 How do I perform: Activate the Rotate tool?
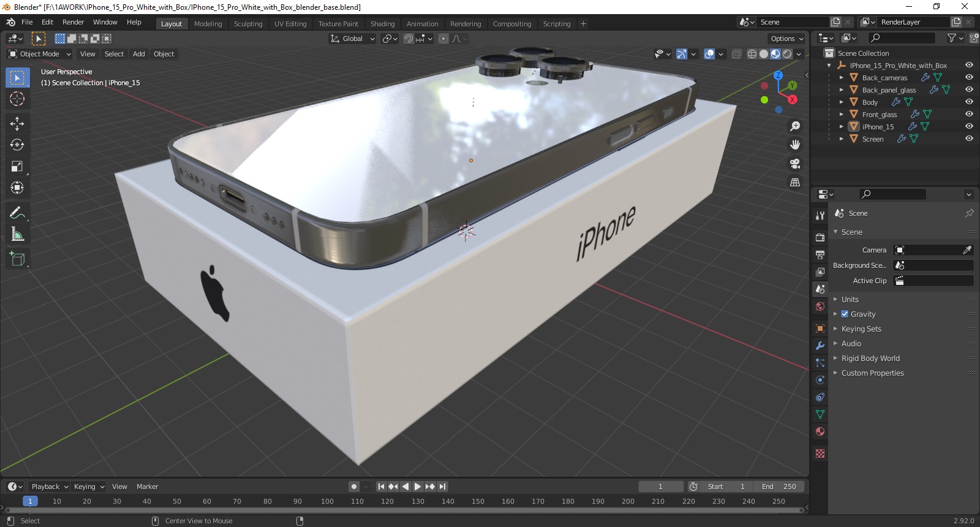point(17,145)
